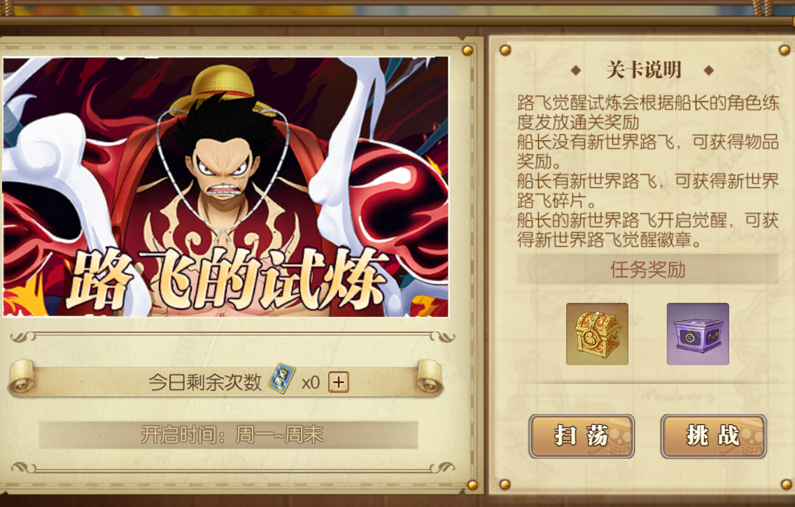Screen dimensions: 795x507
Task: Click the x0 remaining ticket count
Action: 310,383
